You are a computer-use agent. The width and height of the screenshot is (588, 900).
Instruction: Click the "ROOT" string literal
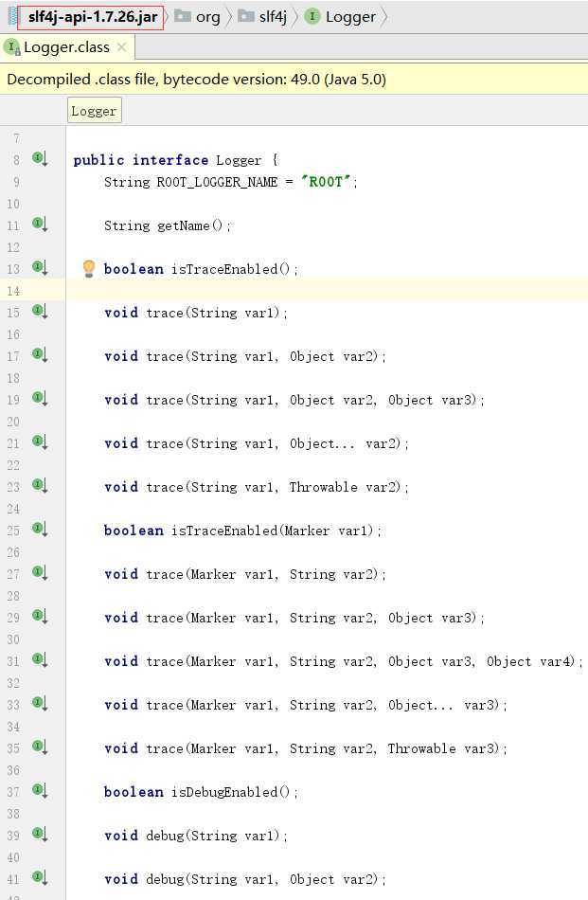point(326,182)
